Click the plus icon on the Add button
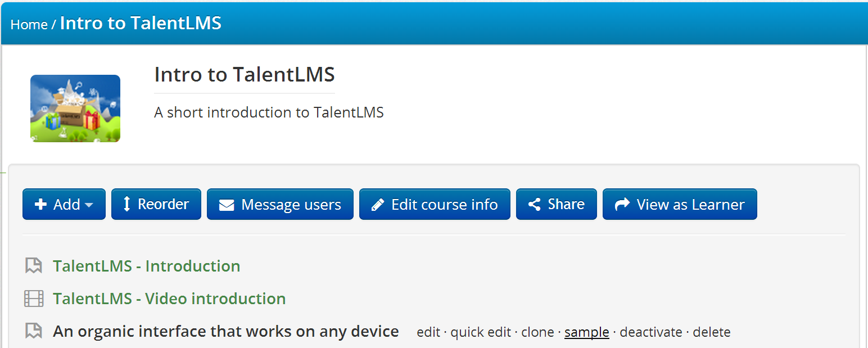868x348 pixels. tap(41, 204)
